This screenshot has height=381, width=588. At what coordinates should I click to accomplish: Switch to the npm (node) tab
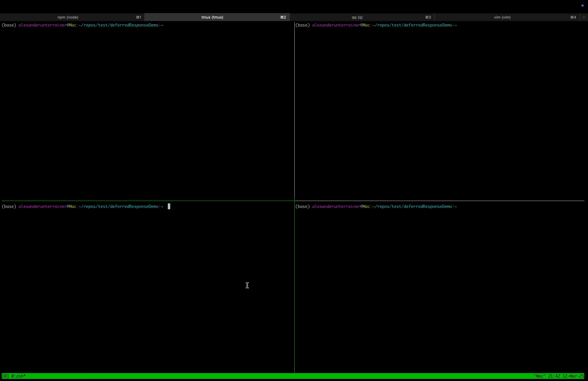pos(68,17)
